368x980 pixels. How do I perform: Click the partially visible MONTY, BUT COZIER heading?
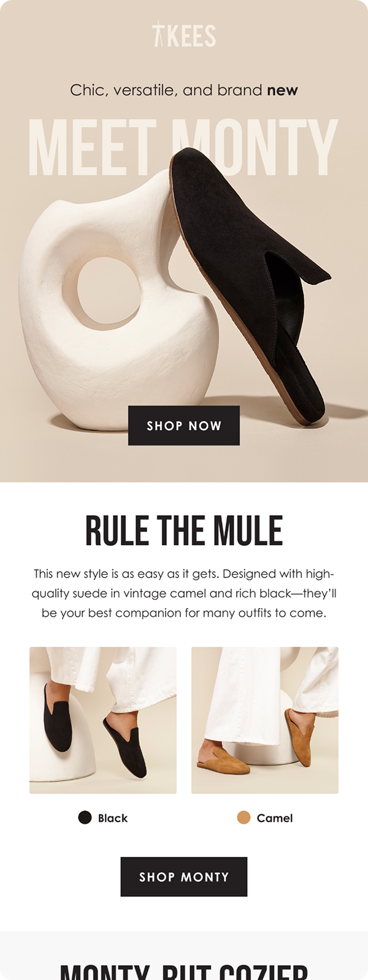(184, 972)
